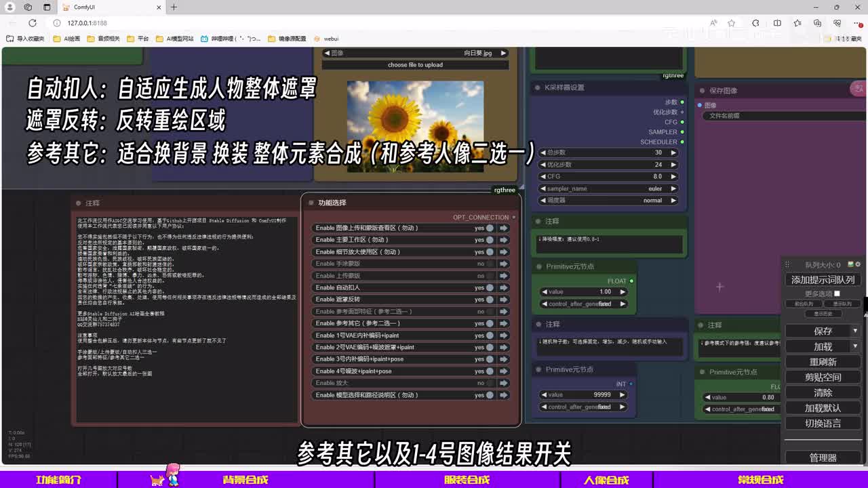Screen dimensions: 868x488
Task: Toggle Enable 手涂蒙版 switch
Action: coord(490,264)
